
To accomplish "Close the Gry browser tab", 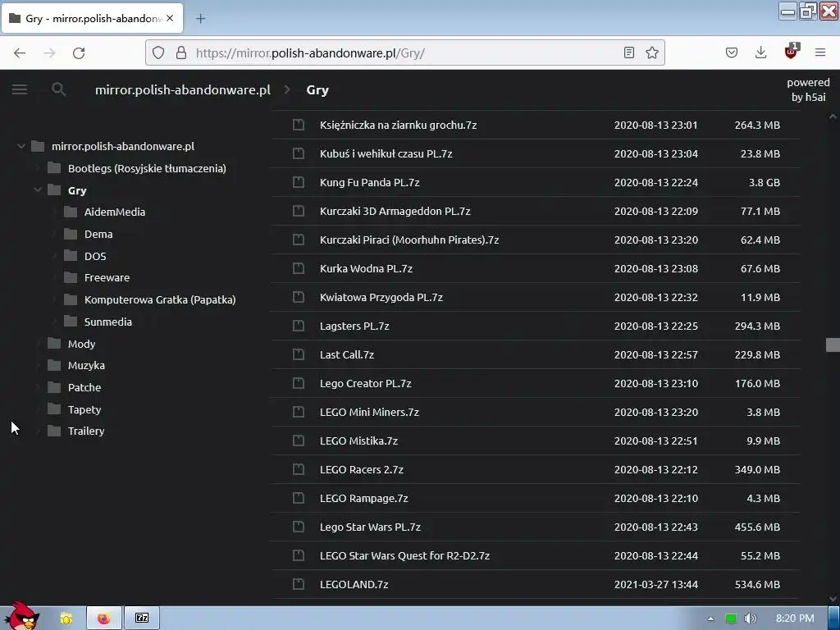I will [170, 18].
